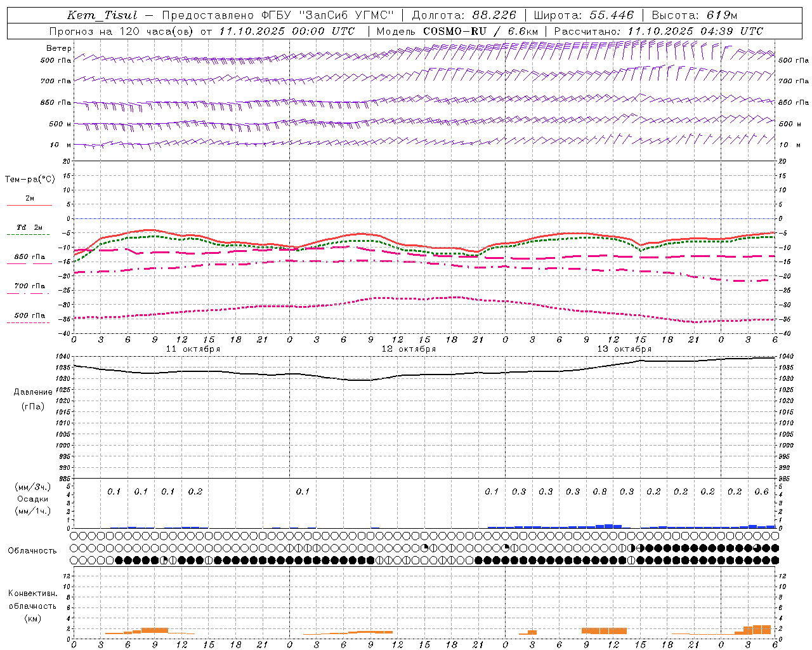Click the '10 м' wind level label at left
This screenshot has height=650, width=812.
coord(60,145)
